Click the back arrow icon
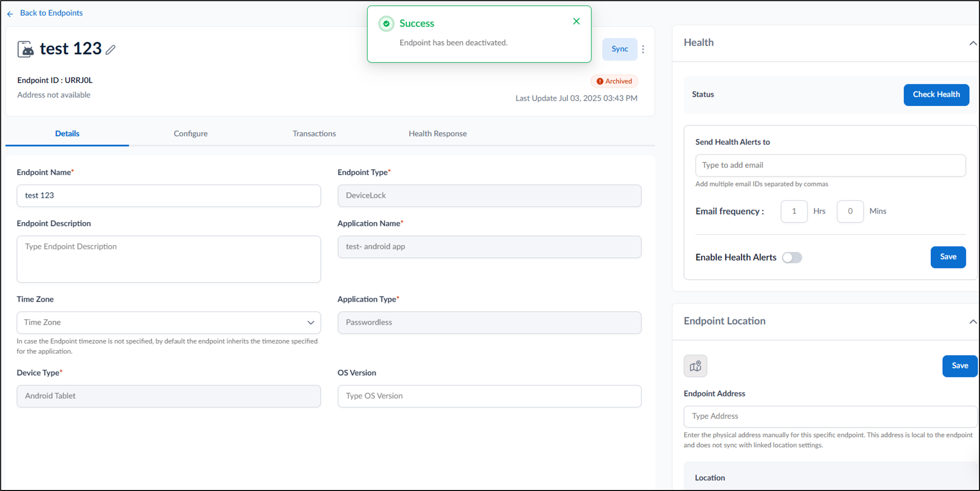This screenshot has height=491, width=980. (x=10, y=14)
